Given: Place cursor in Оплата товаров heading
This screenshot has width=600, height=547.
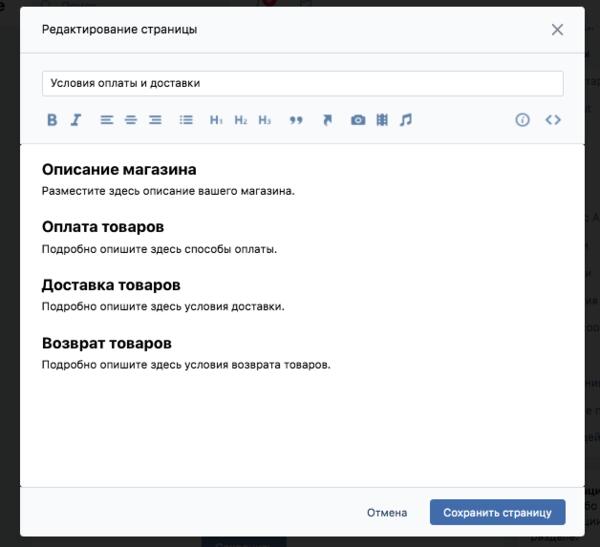Looking at the screenshot, I should click(x=103, y=227).
